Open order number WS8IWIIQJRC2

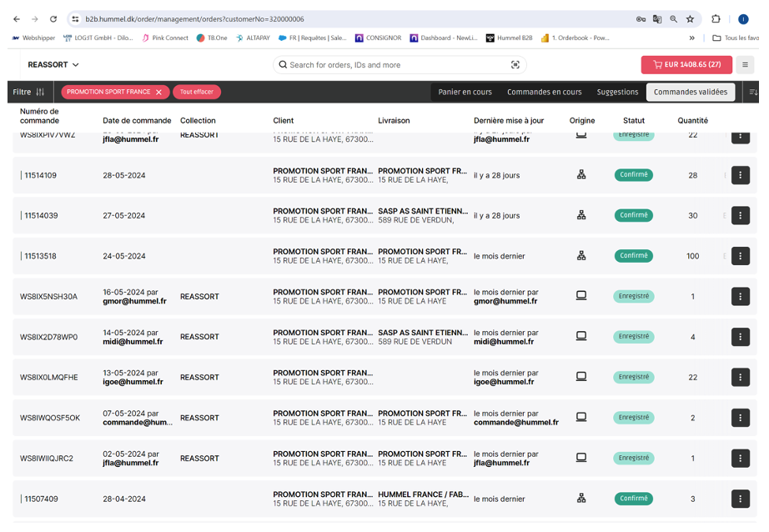pyautogui.click(x=46, y=459)
